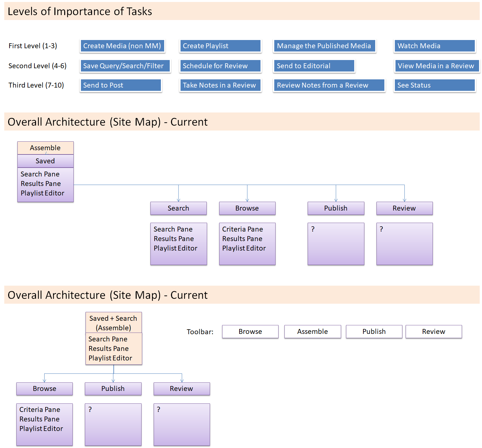Choose the Send to Editorial box
Image resolution: width=482 pixels, height=448 pixels.
314,66
